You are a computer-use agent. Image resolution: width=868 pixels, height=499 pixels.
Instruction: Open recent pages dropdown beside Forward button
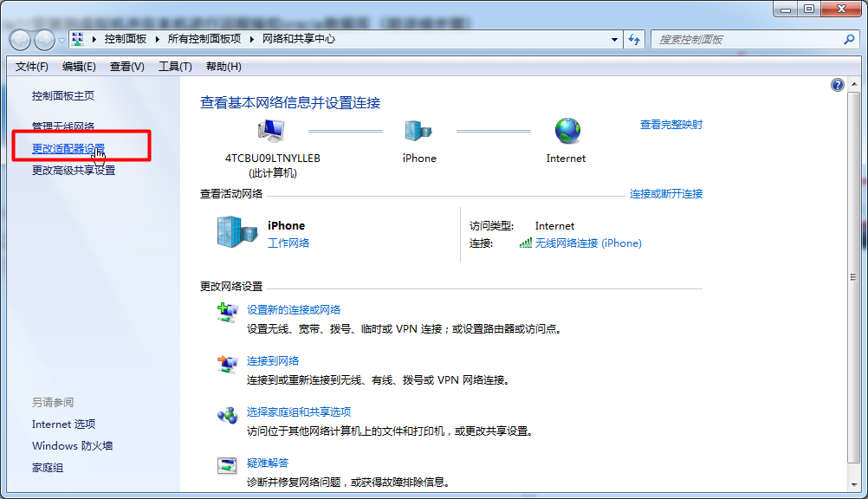pyautogui.click(x=62, y=40)
